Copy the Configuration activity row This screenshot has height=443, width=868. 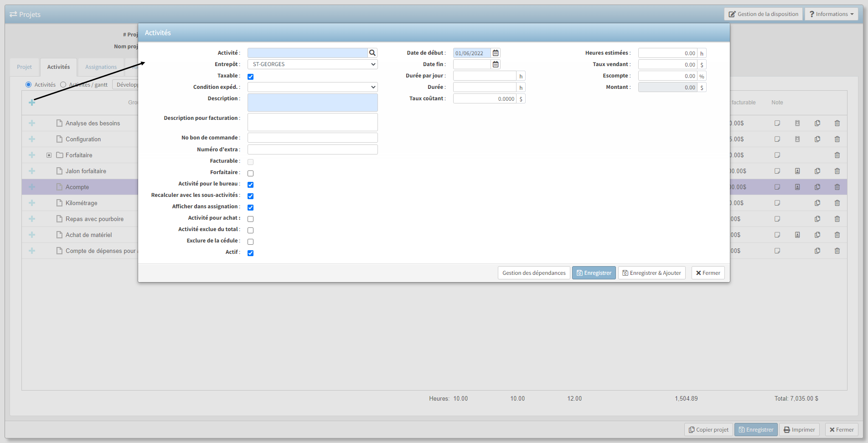pyautogui.click(x=817, y=139)
